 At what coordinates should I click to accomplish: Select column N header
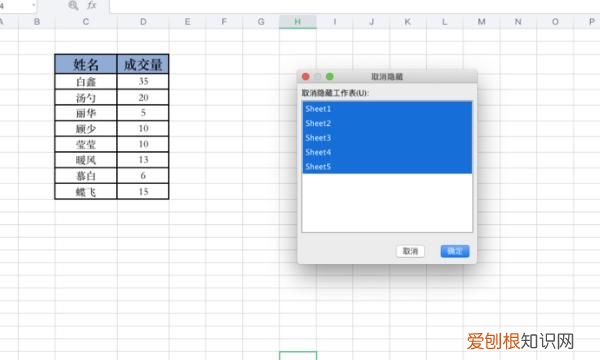[x=518, y=22]
